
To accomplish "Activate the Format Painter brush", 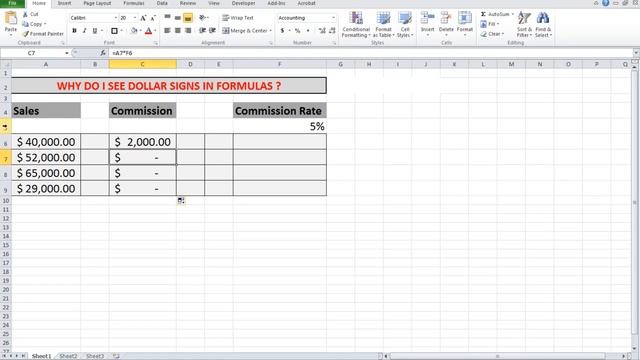I will click(43, 34).
